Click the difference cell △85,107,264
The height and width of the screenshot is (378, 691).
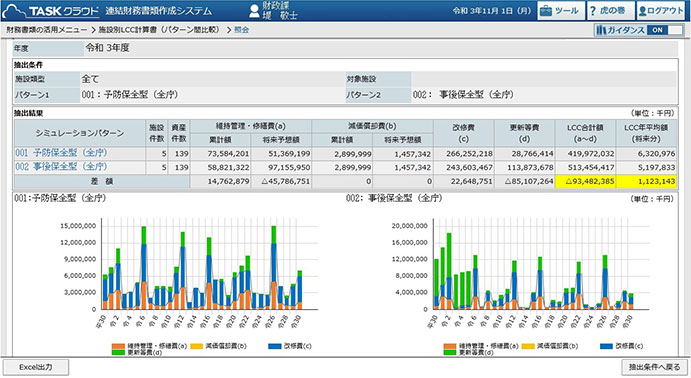pyautogui.click(x=523, y=181)
